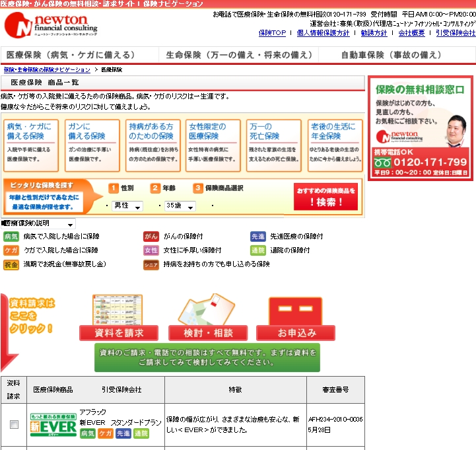Click the green free consultation notice banner
Image resolution: width=476 pixels, height=450 pixels.
pyautogui.click(x=207, y=357)
